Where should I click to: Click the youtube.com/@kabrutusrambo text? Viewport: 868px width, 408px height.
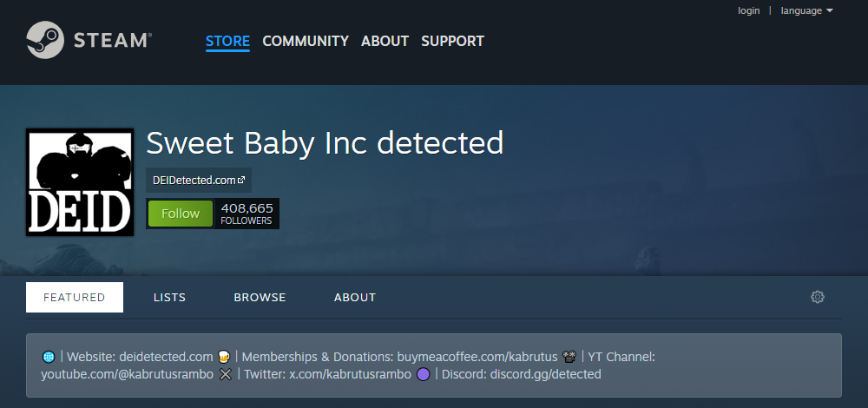point(127,375)
